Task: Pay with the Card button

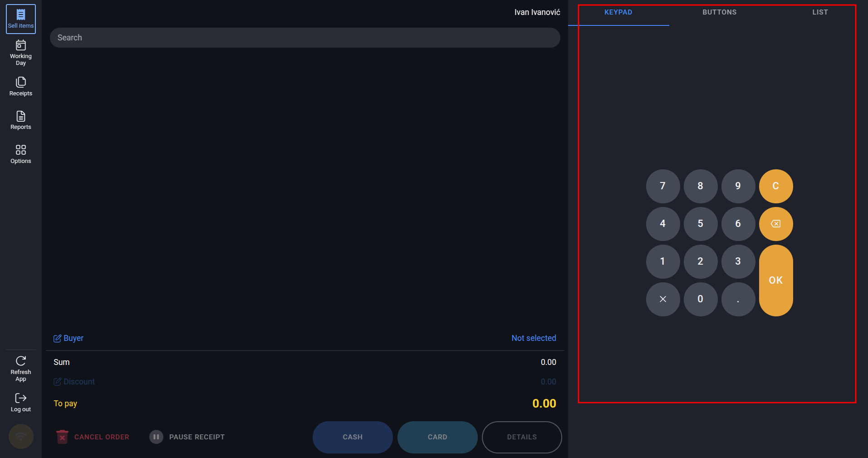Action: coord(437,437)
